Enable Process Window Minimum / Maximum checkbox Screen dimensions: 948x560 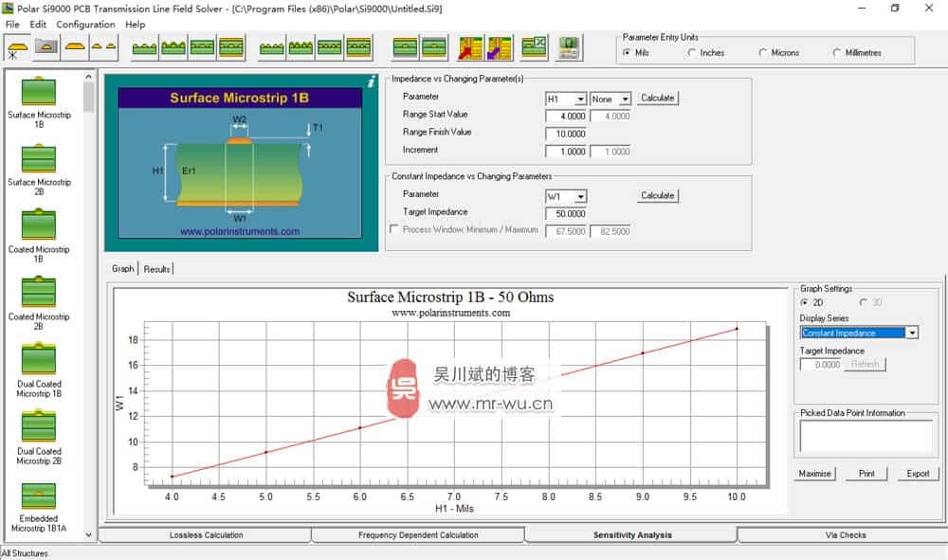coord(394,229)
